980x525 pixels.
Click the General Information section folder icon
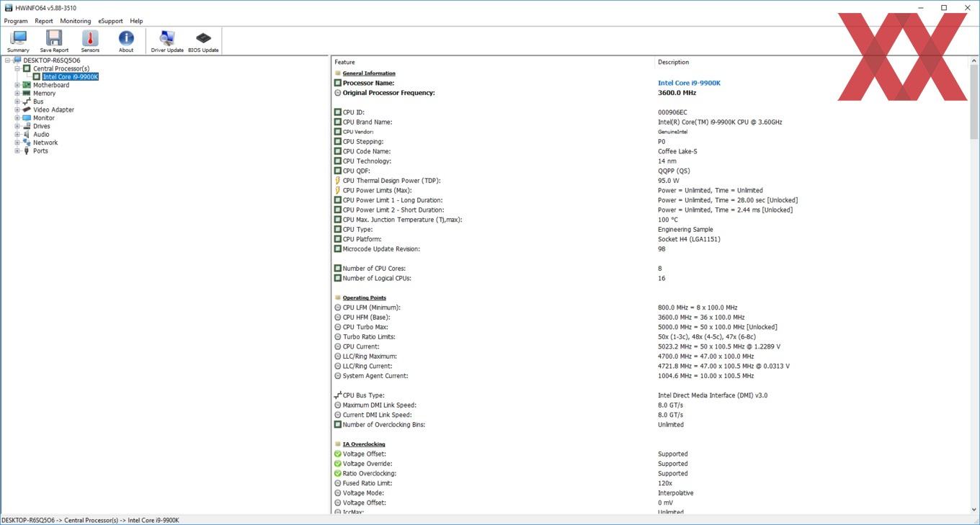(x=337, y=73)
